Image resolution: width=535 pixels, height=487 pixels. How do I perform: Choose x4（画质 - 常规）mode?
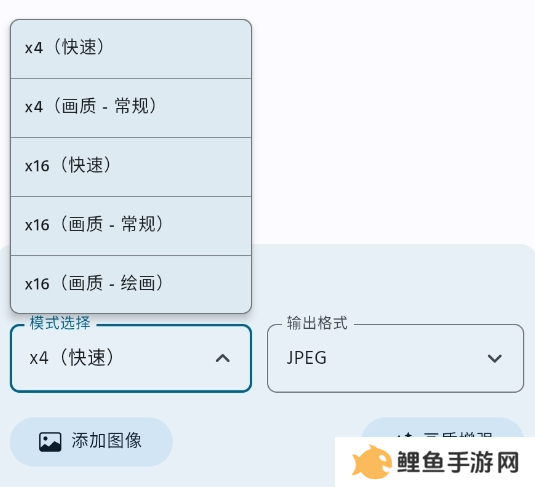tap(131, 108)
